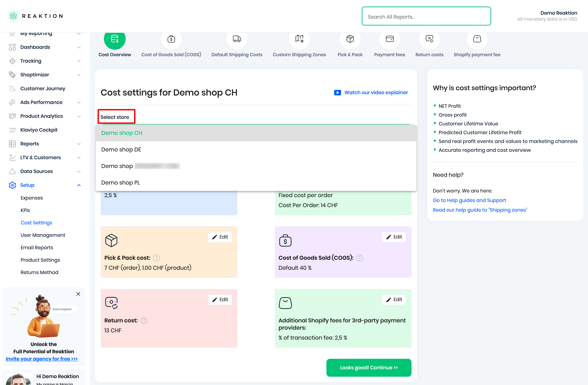Image resolution: width=588 pixels, height=385 pixels.
Task: Open the Default Shipping Costs truck icon
Action: point(237,39)
